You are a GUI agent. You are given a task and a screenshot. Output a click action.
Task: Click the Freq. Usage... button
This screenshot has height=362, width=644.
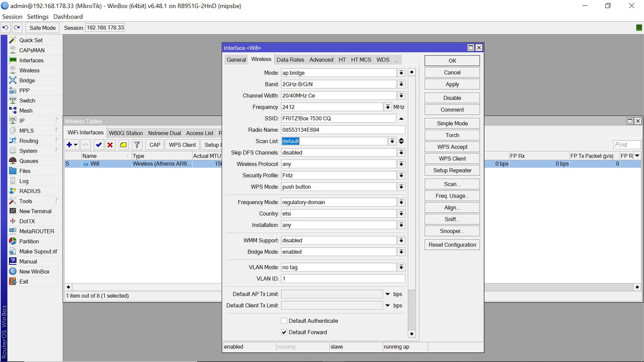tap(452, 196)
